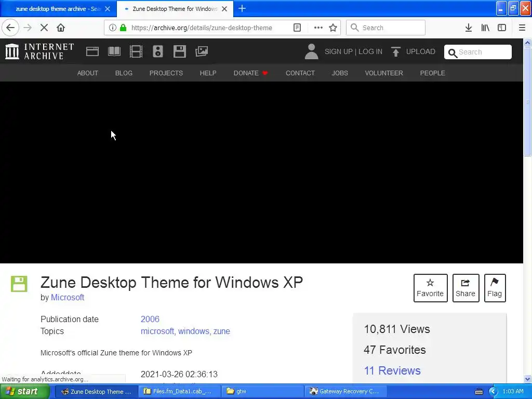Open a new tab with the plus button

(242, 8)
